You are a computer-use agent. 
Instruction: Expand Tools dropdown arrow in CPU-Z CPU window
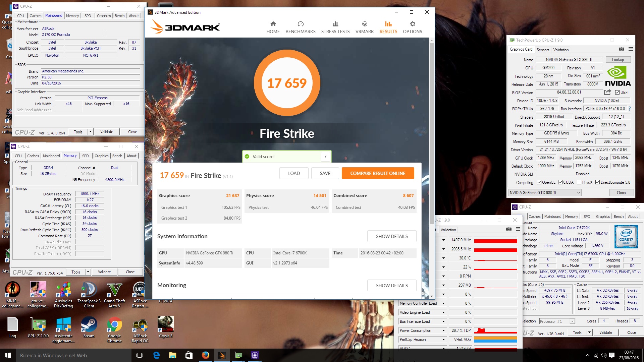coord(589,333)
